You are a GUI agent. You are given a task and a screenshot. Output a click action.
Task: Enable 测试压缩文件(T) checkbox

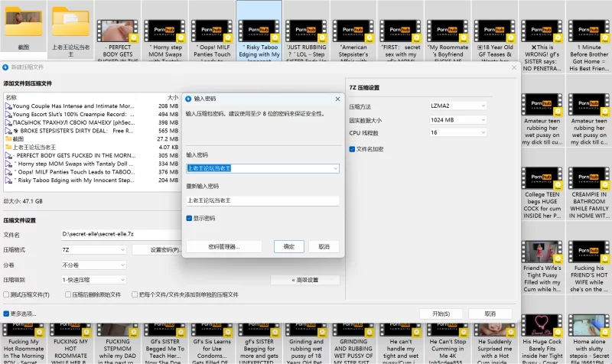point(6,294)
